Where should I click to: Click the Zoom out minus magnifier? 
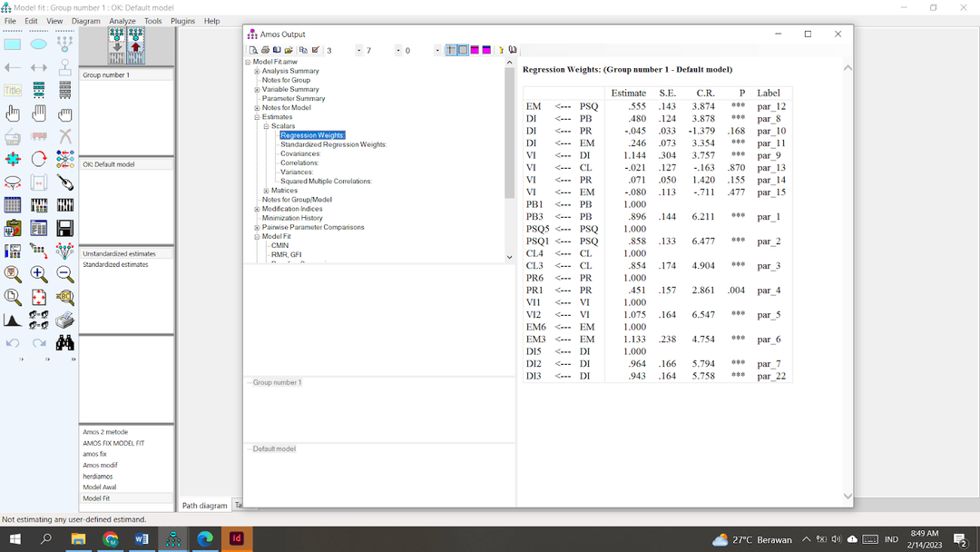pos(64,274)
